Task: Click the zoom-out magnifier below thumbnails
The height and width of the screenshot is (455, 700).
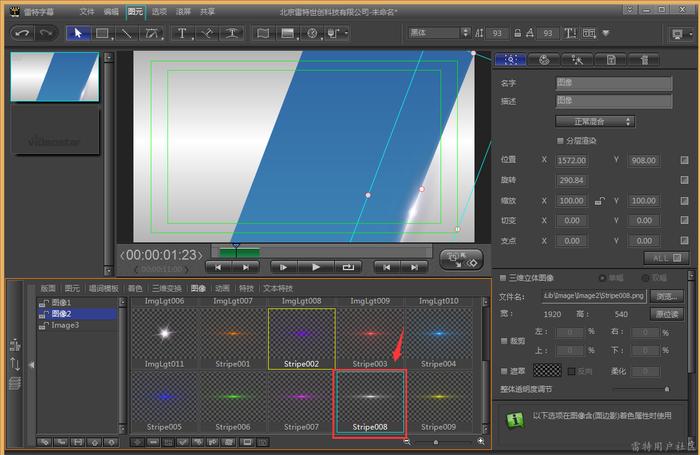Action: 407,442
